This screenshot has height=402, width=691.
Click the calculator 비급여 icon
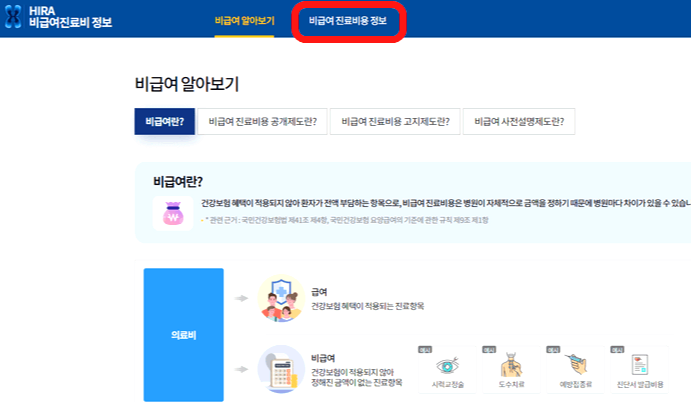[281, 369]
